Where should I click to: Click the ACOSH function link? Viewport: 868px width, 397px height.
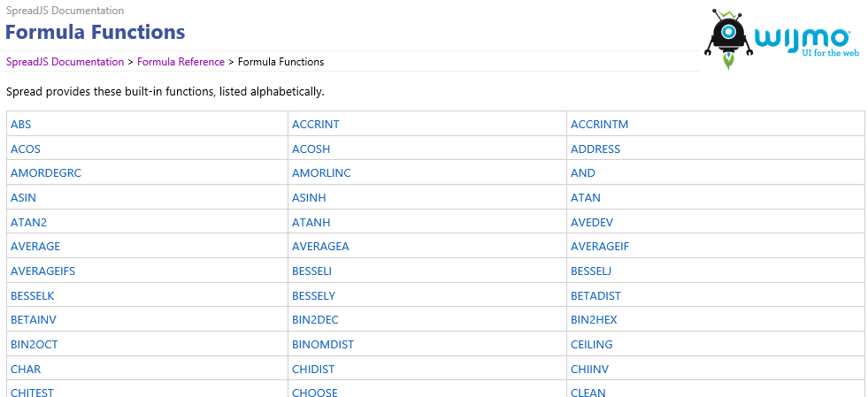pyautogui.click(x=311, y=149)
